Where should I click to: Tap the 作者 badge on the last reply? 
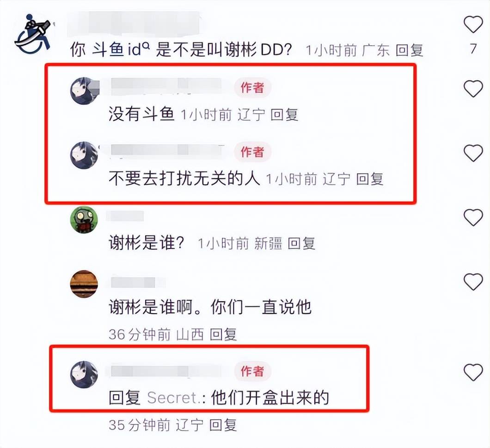click(252, 371)
